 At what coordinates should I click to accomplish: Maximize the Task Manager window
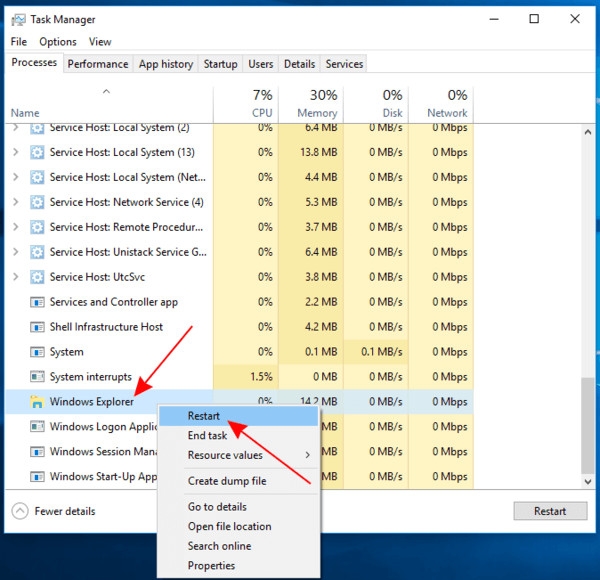click(x=534, y=19)
